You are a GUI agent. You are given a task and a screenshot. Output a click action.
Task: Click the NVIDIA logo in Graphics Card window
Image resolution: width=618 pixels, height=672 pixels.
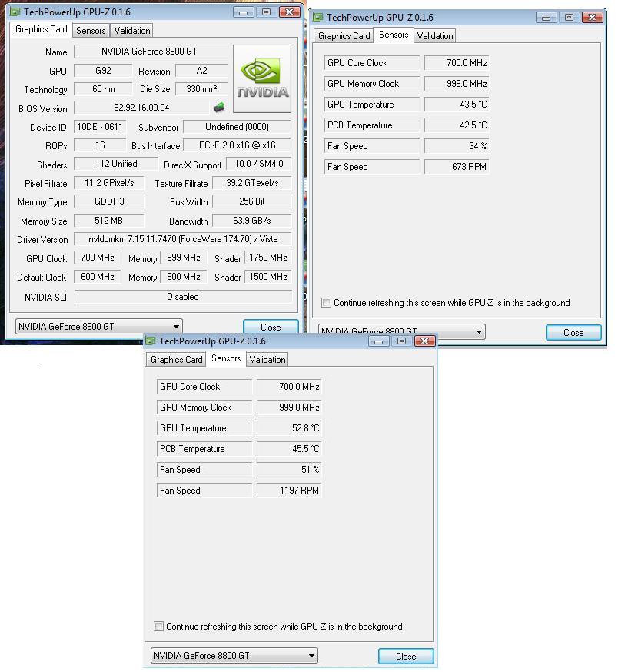[262, 79]
